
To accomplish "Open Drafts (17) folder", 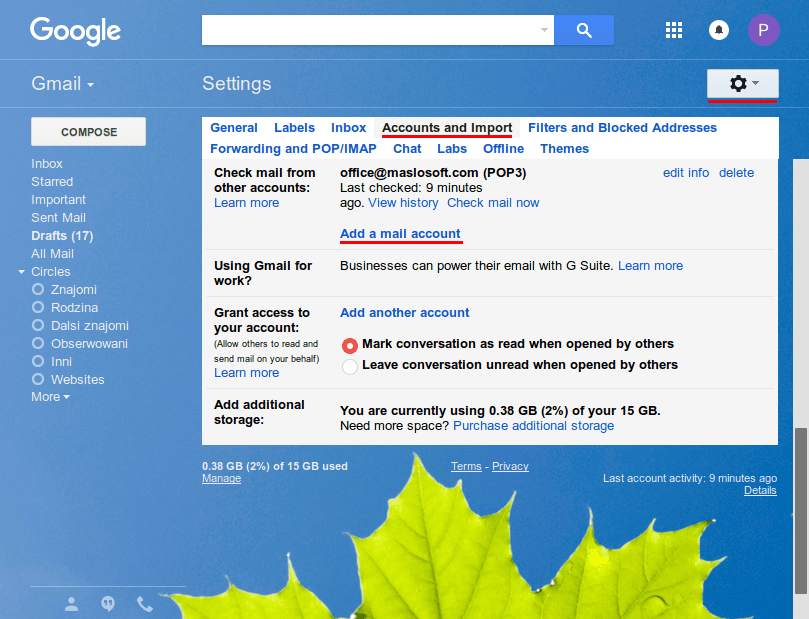I will [62, 236].
